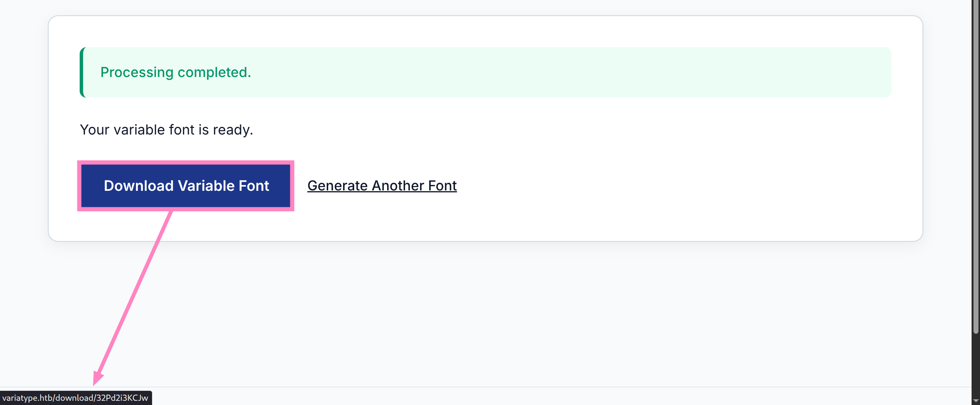Click the word "Generate" in the underlined link
Image resolution: width=980 pixels, height=405 pixels.
point(337,186)
